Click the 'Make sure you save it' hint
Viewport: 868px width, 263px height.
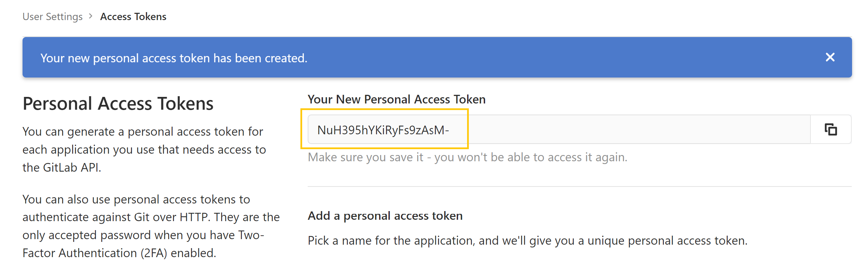click(467, 157)
